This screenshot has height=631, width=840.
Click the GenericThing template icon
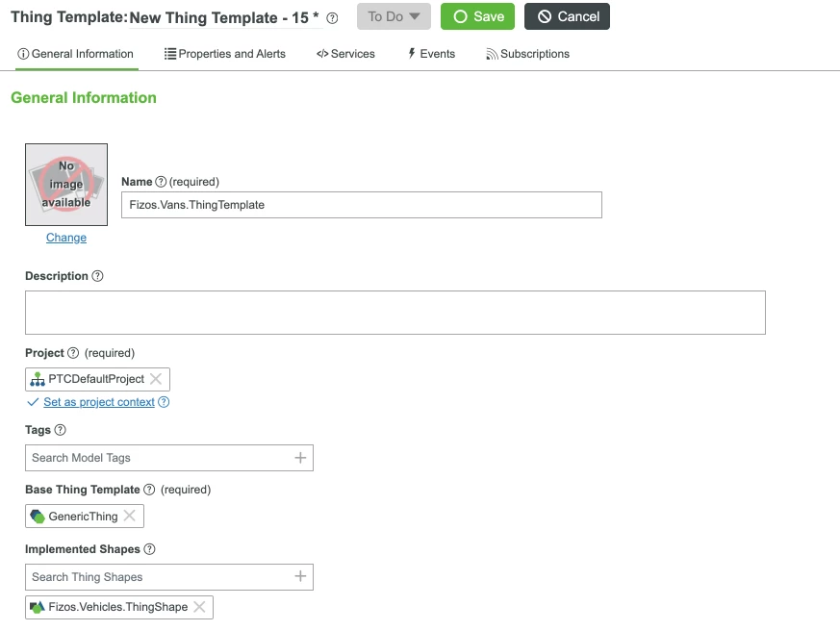[38, 517]
